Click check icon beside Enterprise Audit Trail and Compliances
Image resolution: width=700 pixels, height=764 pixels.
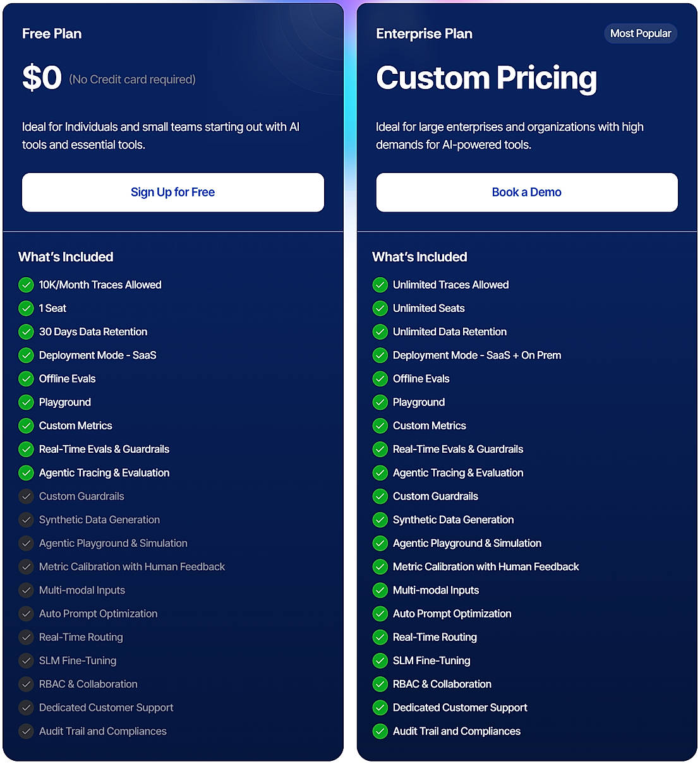(380, 731)
